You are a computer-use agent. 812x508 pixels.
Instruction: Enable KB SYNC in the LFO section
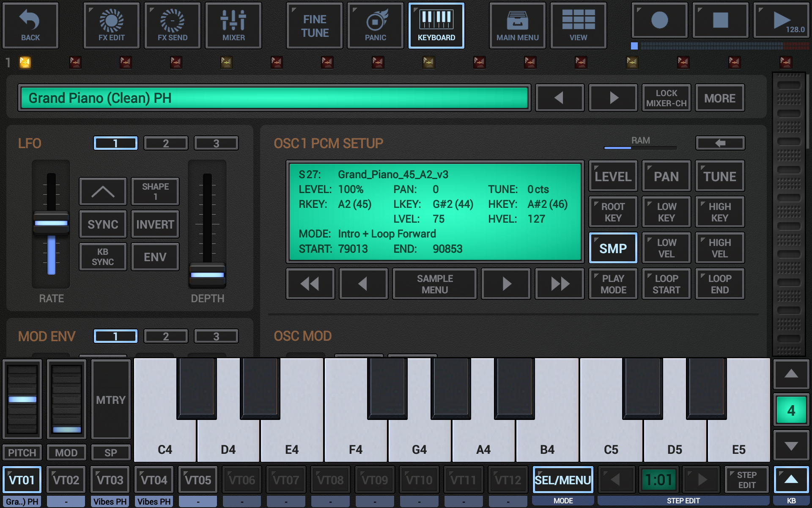[x=102, y=257]
